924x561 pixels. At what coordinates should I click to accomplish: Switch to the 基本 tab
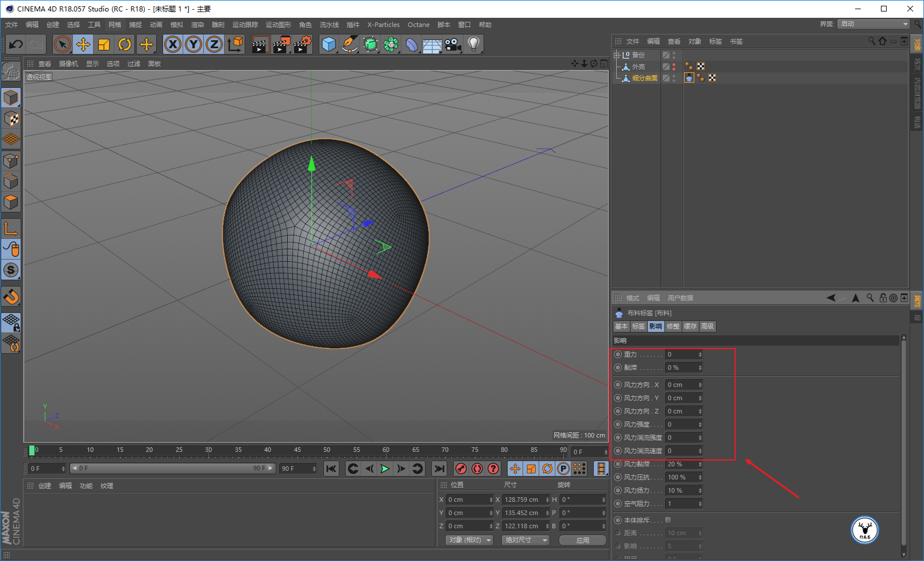pyautogui.click(x=621, y=326)
